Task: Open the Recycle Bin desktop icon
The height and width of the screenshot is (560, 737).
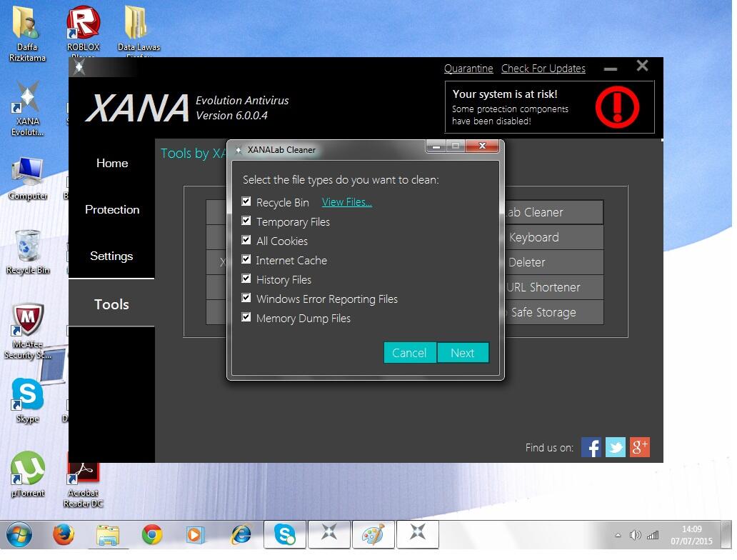Action: click(x=27, y=252)
